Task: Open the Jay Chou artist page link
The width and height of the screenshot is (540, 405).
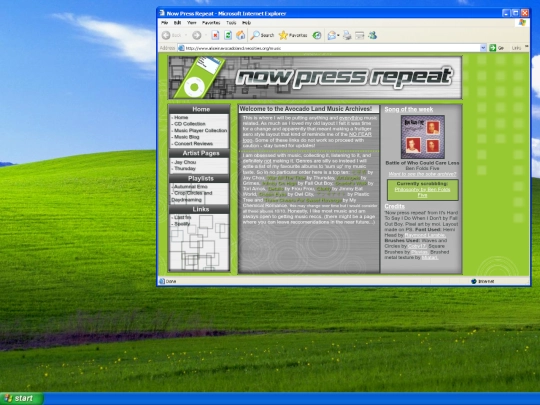Action: [185, 162]
